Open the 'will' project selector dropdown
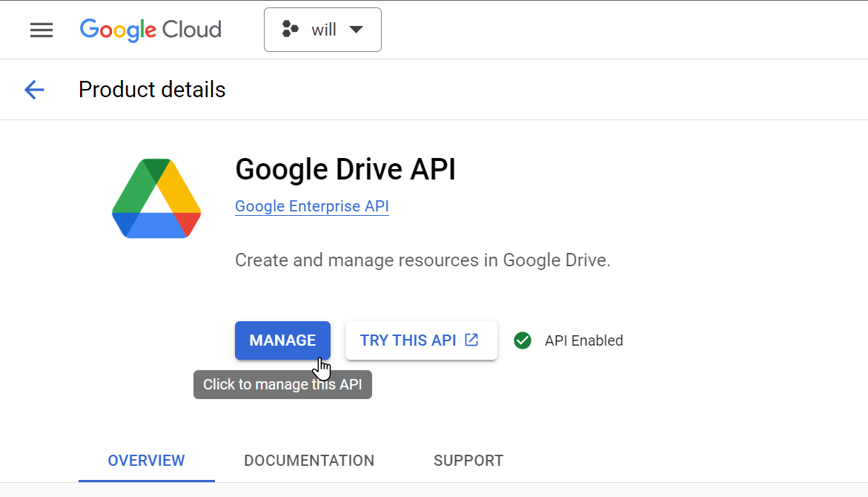 (322, 30)
